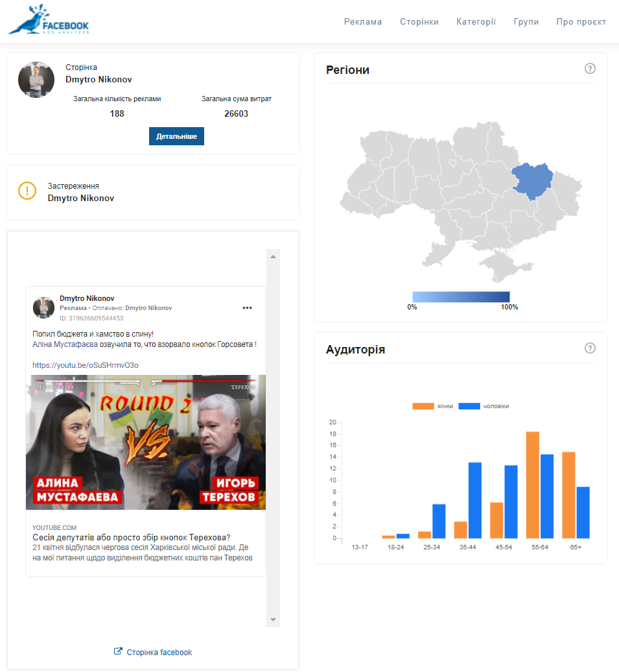
Task: Click the 0%–100% gradient color scale
Action: coord(461,296)
